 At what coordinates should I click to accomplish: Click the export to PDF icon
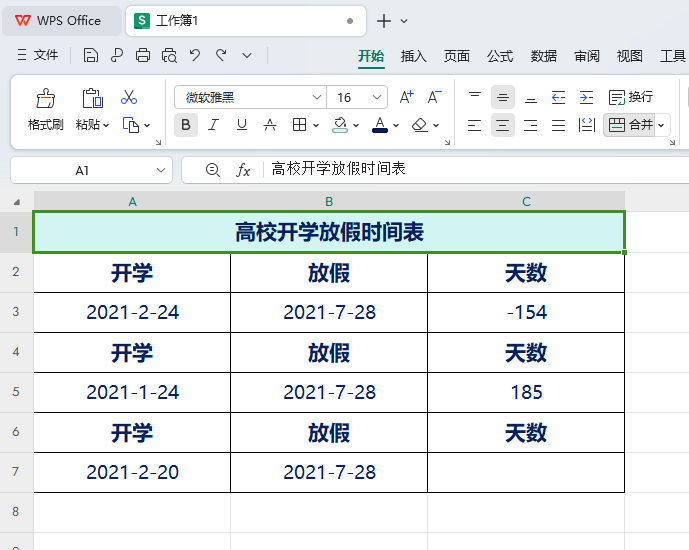coord(117,56)
